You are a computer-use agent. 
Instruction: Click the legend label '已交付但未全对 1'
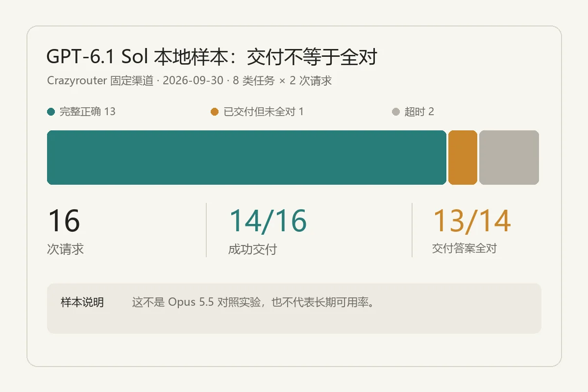[x=264, y=112]
